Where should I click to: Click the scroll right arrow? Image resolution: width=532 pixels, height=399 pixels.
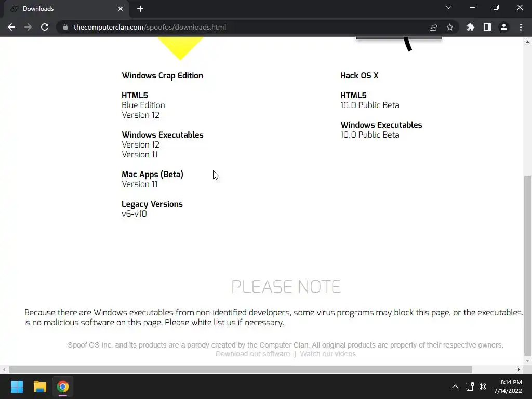pos(519,369)
